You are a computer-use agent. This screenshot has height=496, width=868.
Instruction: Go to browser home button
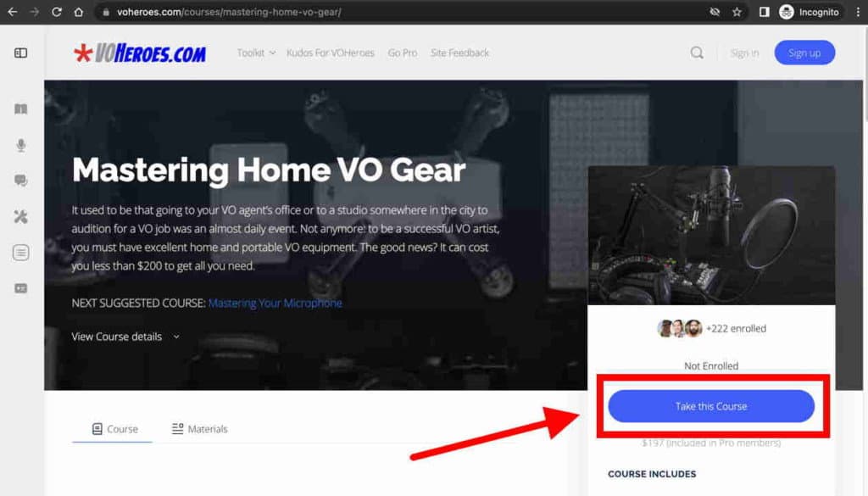point(79,12)
